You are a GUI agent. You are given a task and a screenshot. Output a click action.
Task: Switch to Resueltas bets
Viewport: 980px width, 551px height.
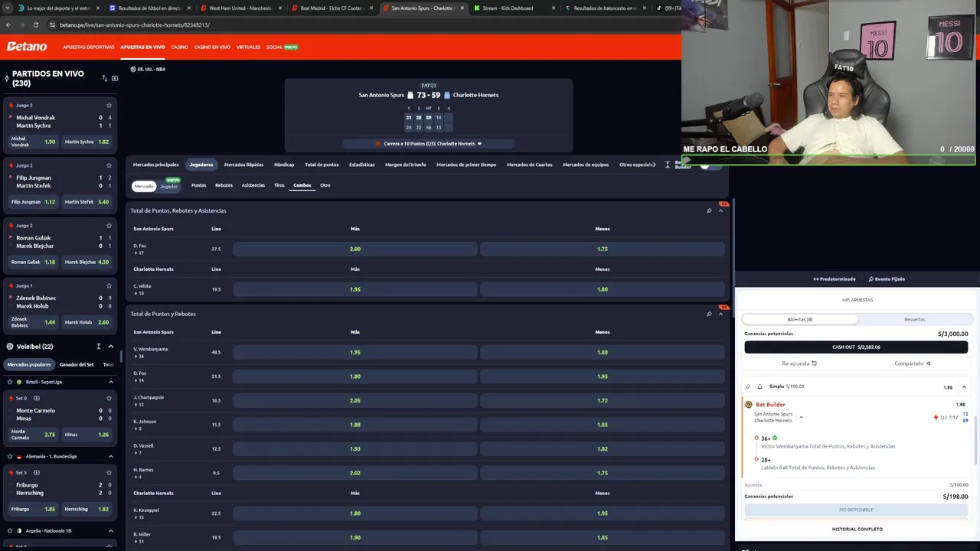[x=915, y=319]
